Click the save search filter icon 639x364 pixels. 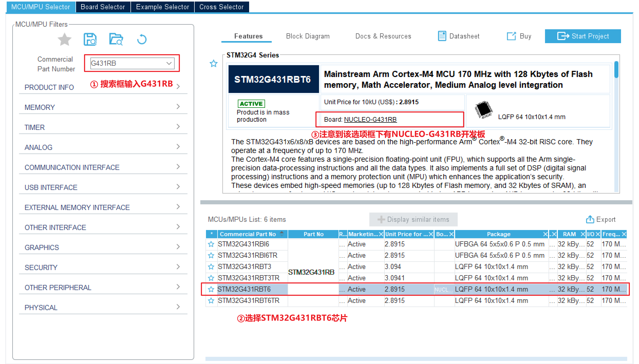(90, 40)
